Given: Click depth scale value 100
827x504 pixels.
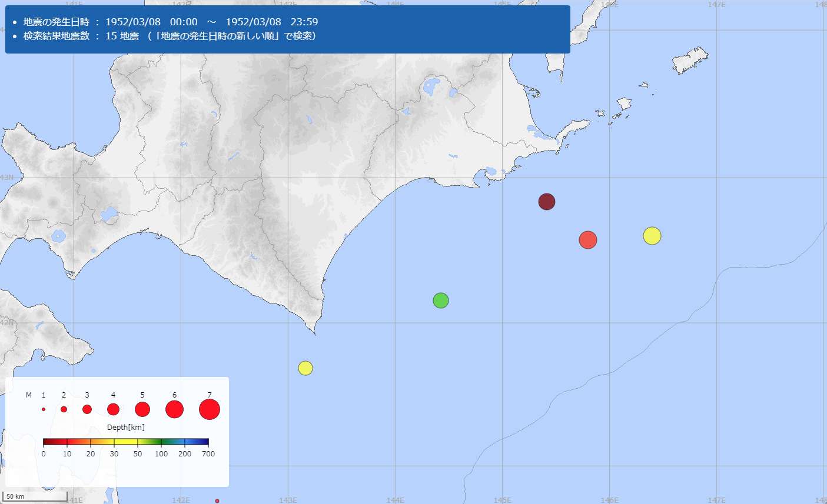Looking at the screenshot, I should tap(161, 454).
